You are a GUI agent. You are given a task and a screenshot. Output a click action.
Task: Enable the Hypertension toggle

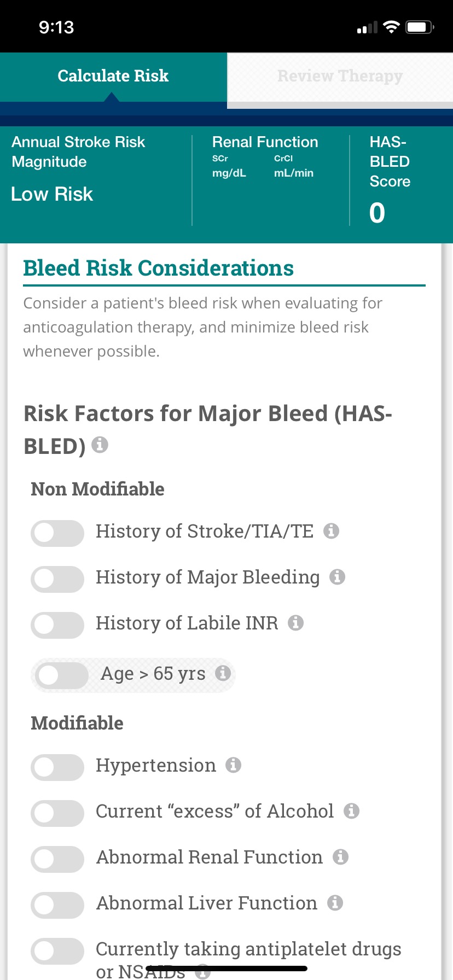click(57, 767)
